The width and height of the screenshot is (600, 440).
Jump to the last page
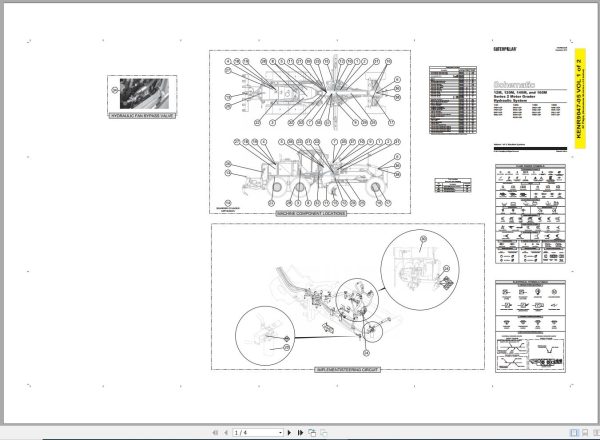coord(300,432)
